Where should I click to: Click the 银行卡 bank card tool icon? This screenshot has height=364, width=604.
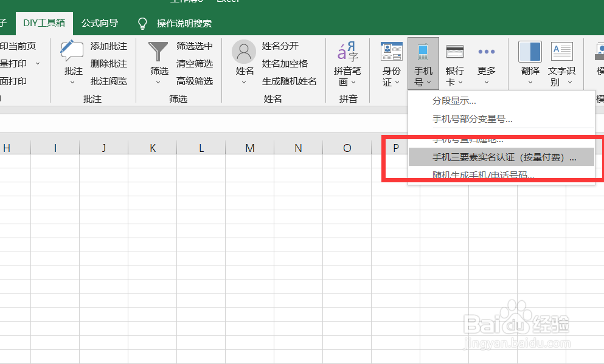[x=454, y=51]
